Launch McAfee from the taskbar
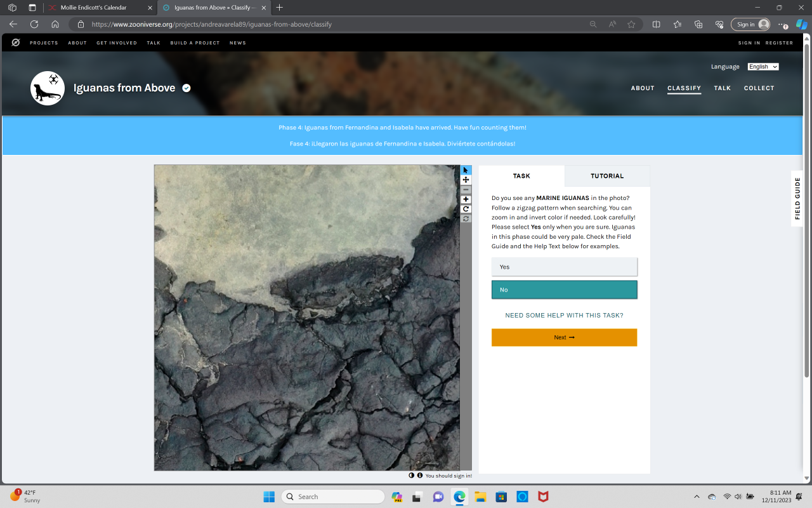This screenshot has width=812, height=508. (x=543, y=497)
